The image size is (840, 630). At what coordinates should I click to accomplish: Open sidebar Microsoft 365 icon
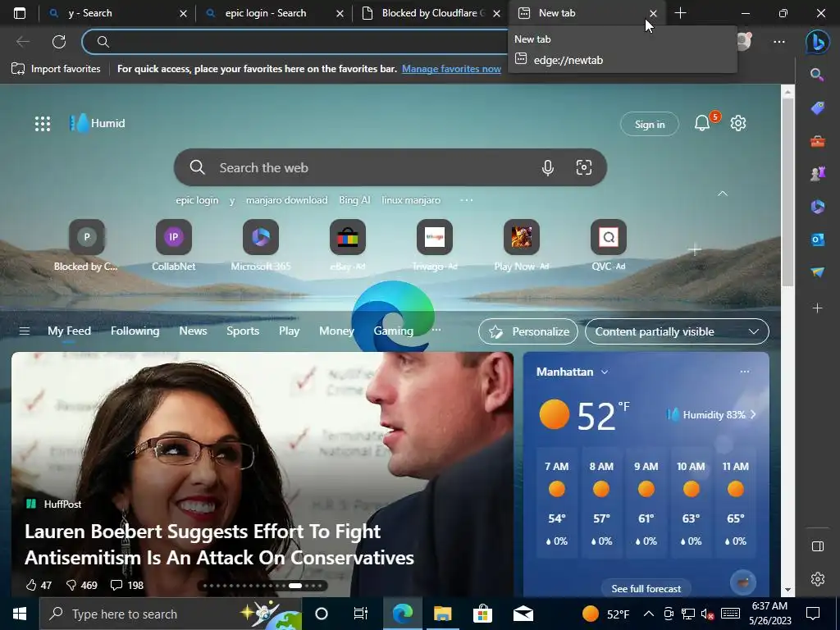818,207
